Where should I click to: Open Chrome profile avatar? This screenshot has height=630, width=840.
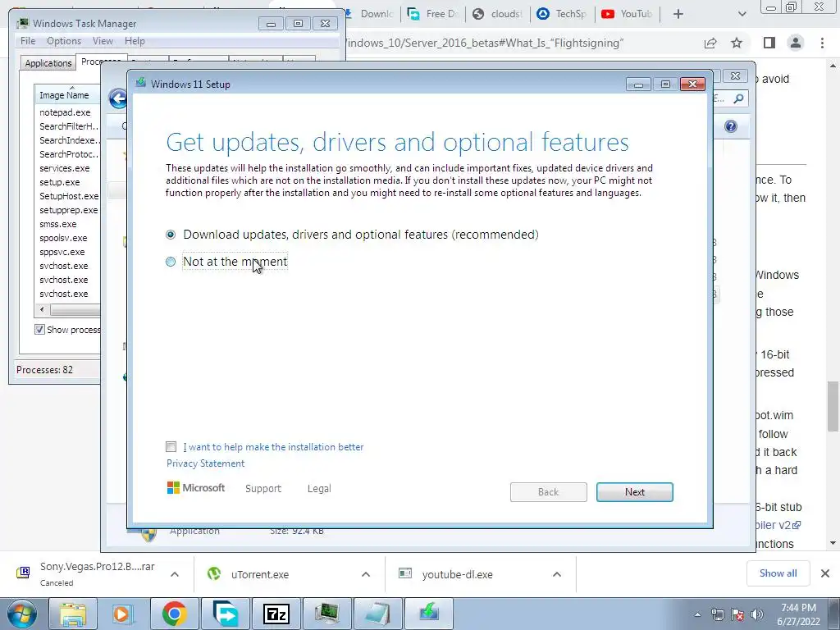[796, 43]
